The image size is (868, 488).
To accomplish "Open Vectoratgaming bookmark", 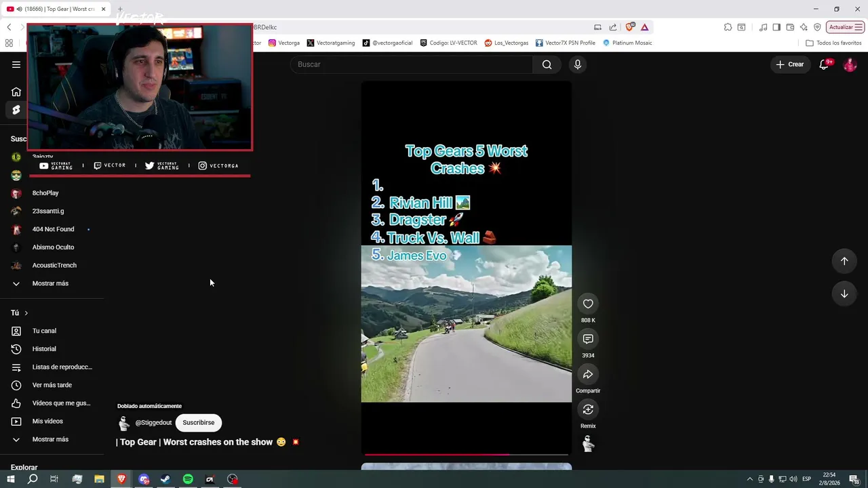I will (331, 43).
